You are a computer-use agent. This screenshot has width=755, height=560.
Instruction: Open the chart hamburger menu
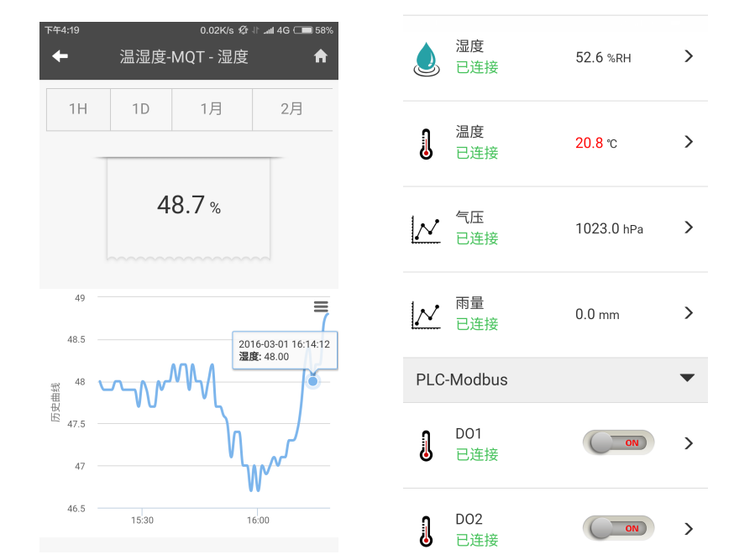(x=321, y=307)
